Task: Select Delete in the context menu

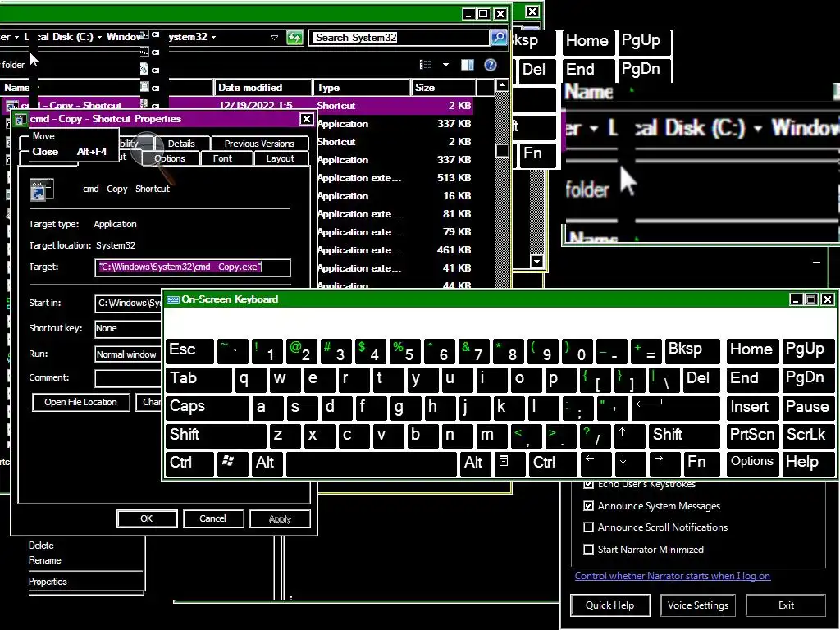Action: coord(41,546)
